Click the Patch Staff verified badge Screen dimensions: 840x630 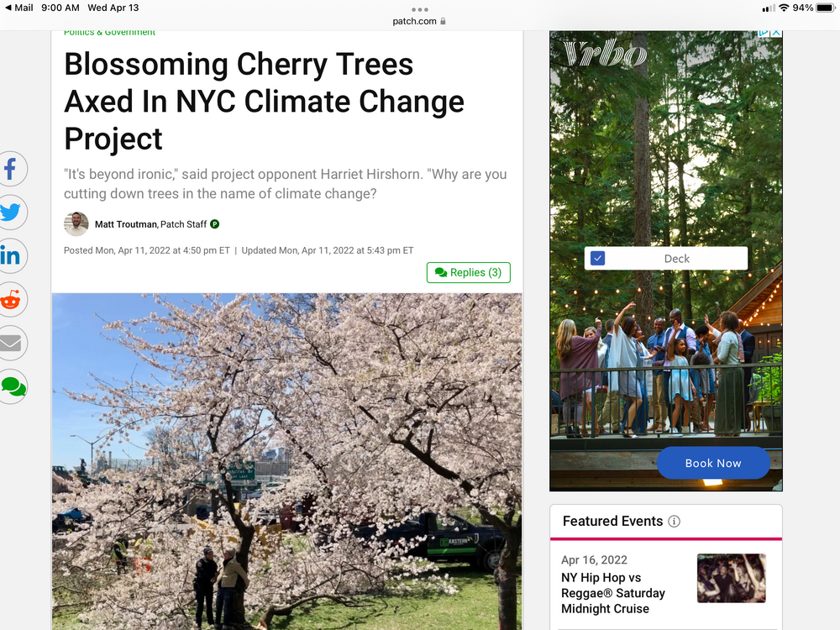(215, 224)
